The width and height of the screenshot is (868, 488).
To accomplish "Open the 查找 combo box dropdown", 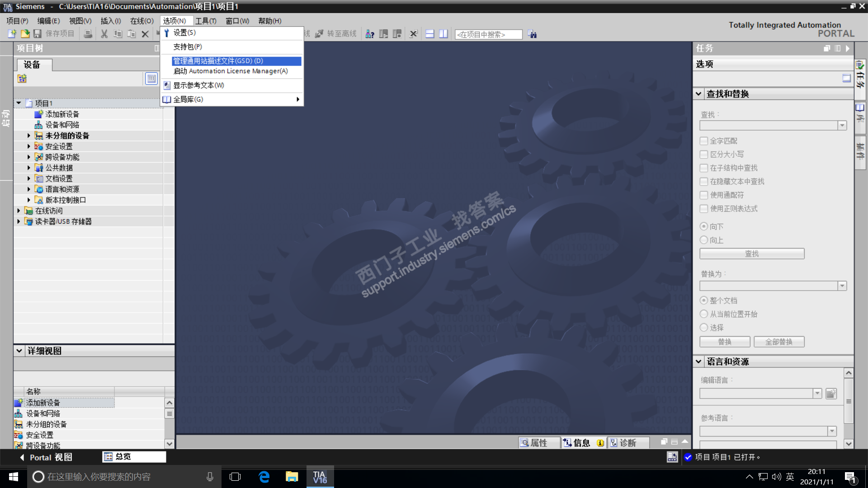I will pyautogui.click(x=842, y=126).
